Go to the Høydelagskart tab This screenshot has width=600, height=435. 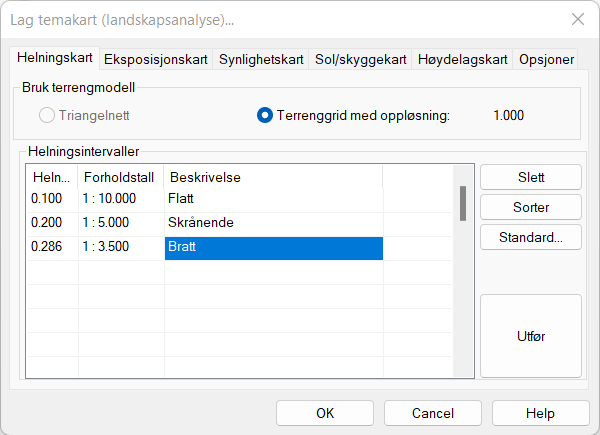coord(462,59)
